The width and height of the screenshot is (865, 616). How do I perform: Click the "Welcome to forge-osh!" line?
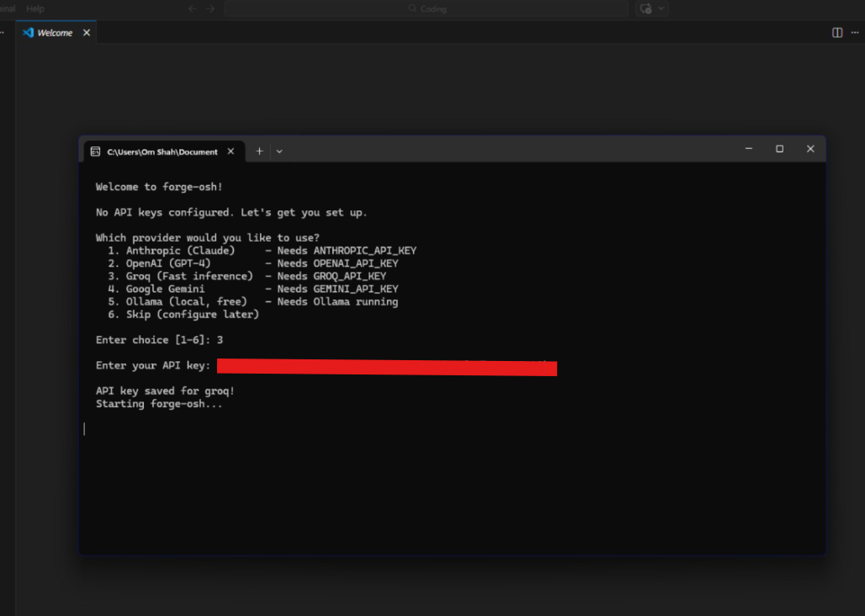[x=159, y=187]
